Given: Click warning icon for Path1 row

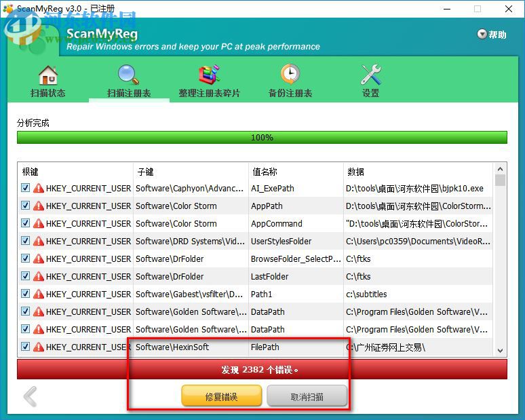Looking at the screenshot, I should pos(39,294).
